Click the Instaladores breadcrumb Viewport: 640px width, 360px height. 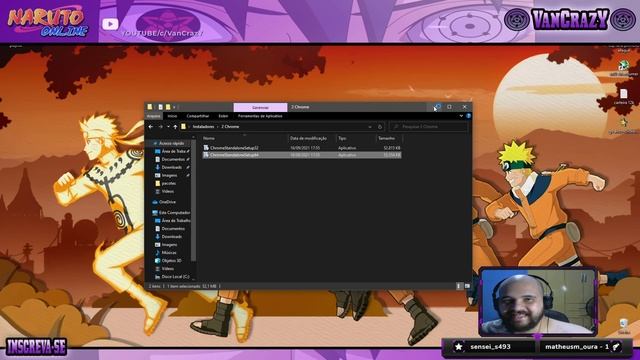(x=203, y=127)
